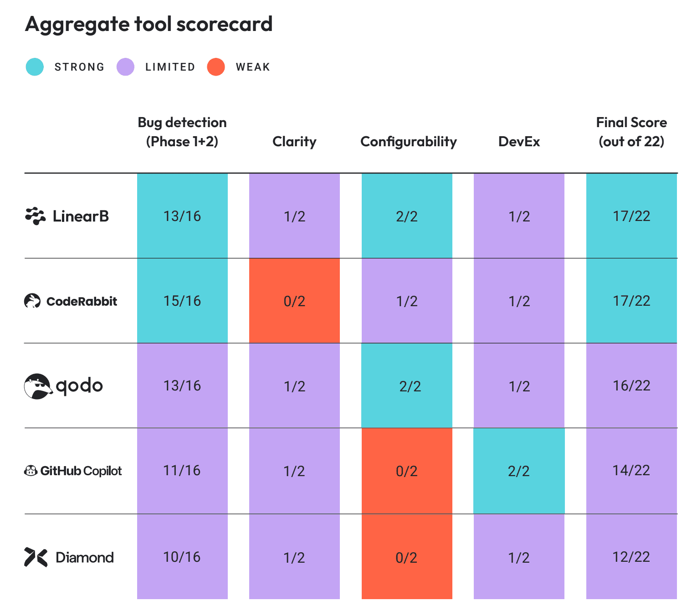Click Diamond's 12/22 final score cell
697x616 pixels.
[631, 557]
